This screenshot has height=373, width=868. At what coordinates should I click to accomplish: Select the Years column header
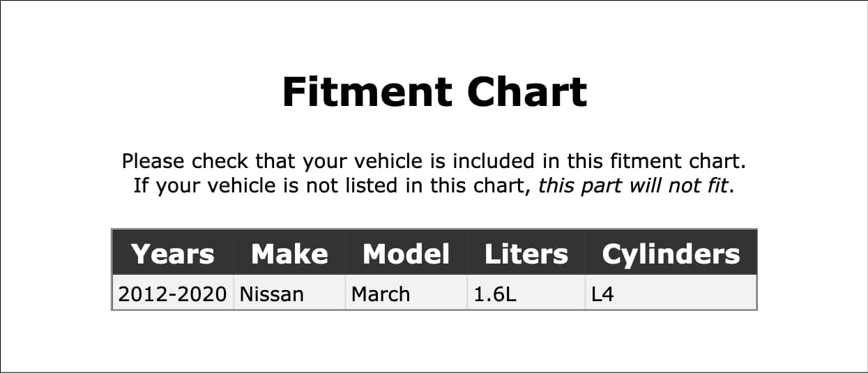(172, 254)
